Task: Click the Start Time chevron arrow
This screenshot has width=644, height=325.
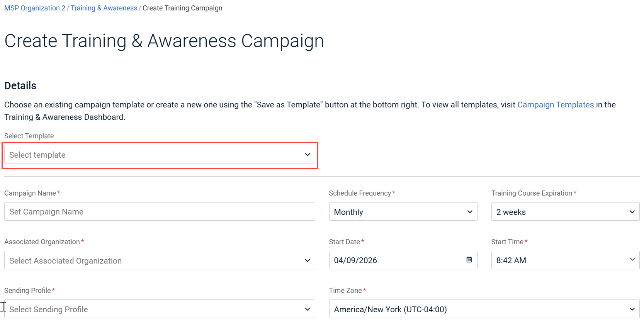Action: 632,260
